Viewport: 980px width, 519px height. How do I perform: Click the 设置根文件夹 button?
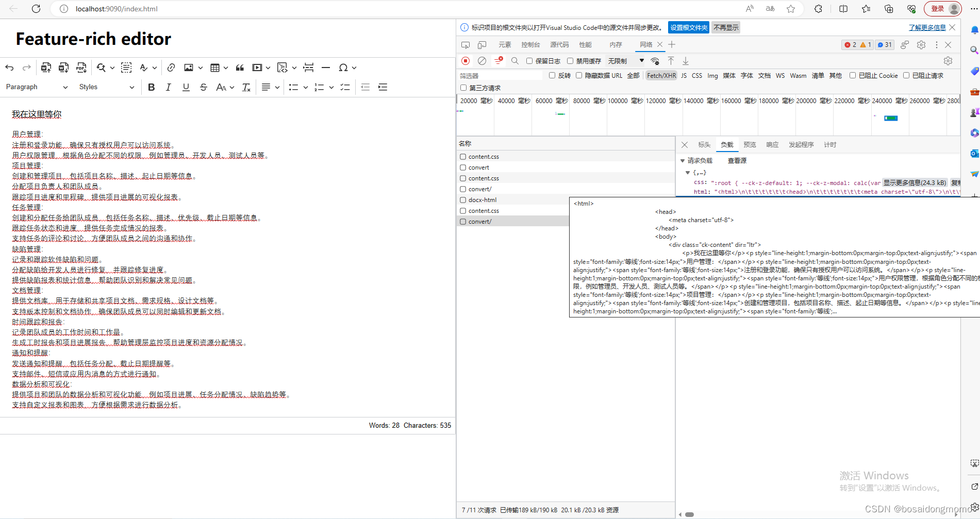689,28
